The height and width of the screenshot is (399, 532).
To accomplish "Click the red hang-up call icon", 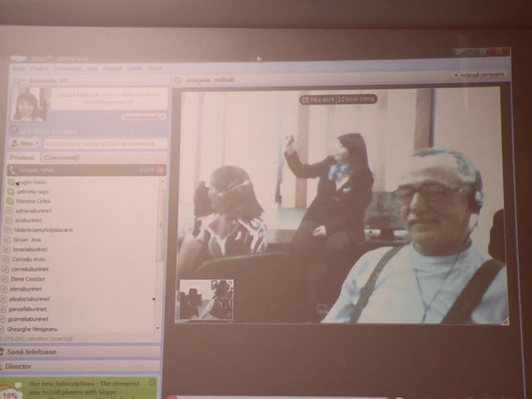I will 160,170.
